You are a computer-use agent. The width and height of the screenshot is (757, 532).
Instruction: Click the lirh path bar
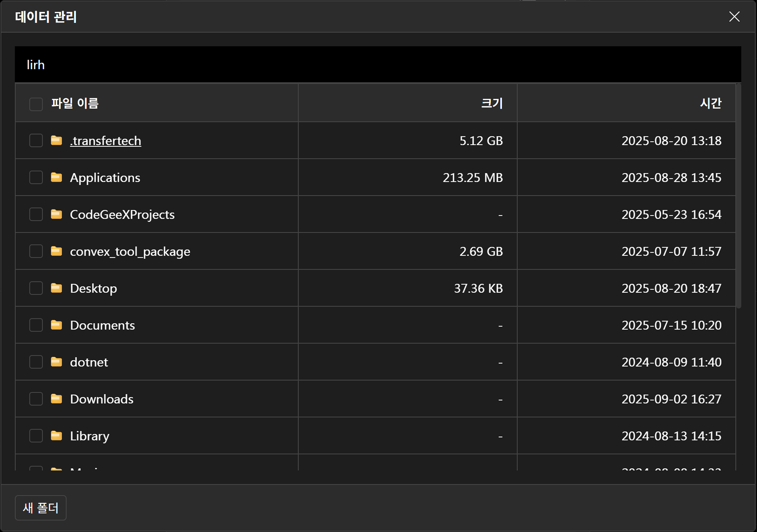click(378, 65)
